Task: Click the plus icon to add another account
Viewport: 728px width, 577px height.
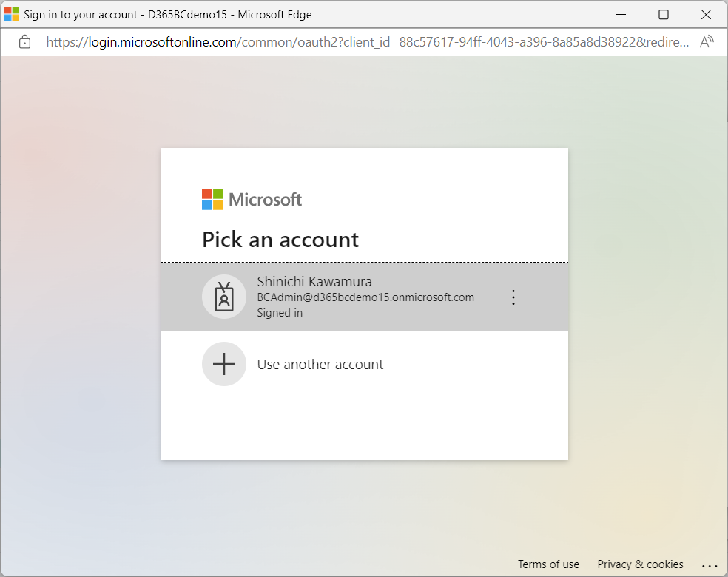Action: (223, 364)
